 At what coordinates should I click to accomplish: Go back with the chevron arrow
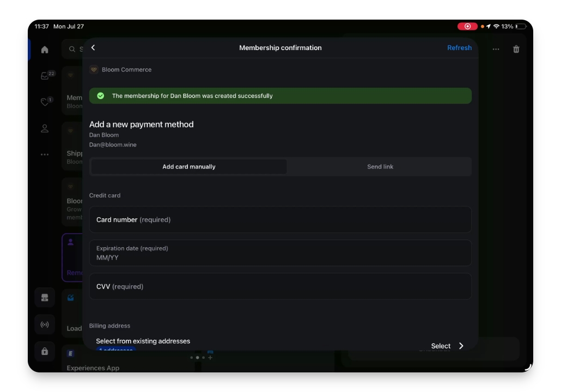pyautogui.click(x=93, y=47)
